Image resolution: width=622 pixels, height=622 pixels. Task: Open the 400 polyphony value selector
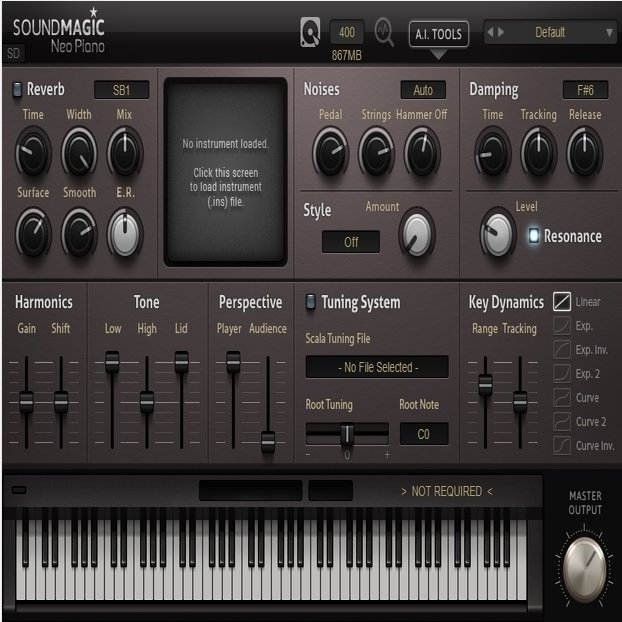tap(347, 32)
